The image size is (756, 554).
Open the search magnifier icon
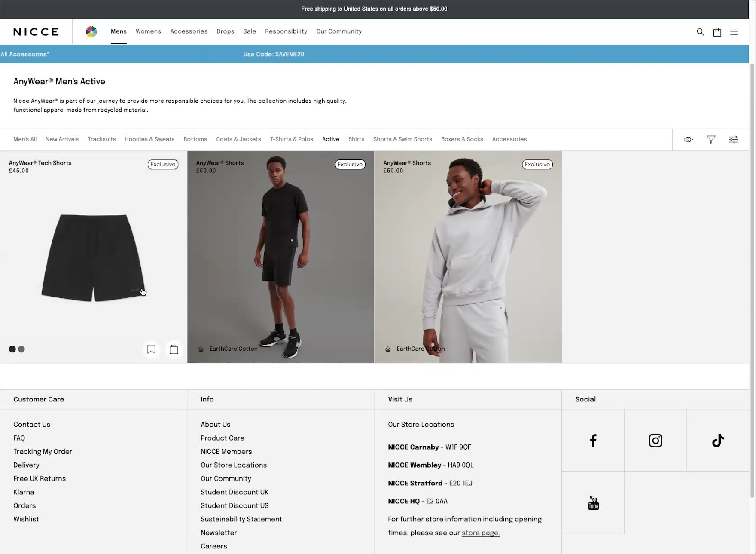(x=700, y=32)
